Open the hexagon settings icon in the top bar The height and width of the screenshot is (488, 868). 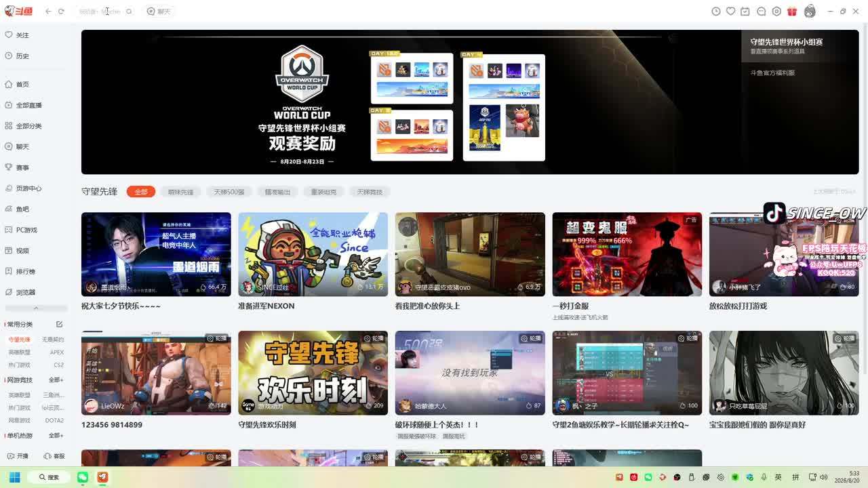pyautogui.click(x=776, y=12)
